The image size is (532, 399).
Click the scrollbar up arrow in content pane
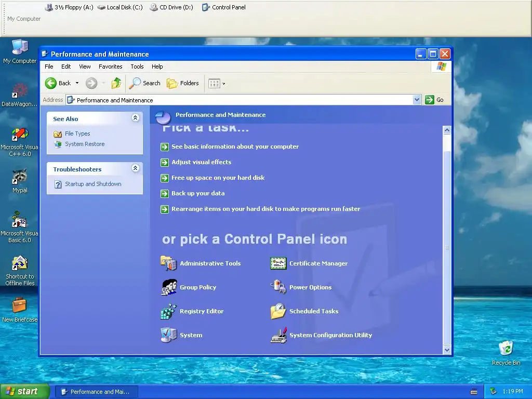coord(447,130)
